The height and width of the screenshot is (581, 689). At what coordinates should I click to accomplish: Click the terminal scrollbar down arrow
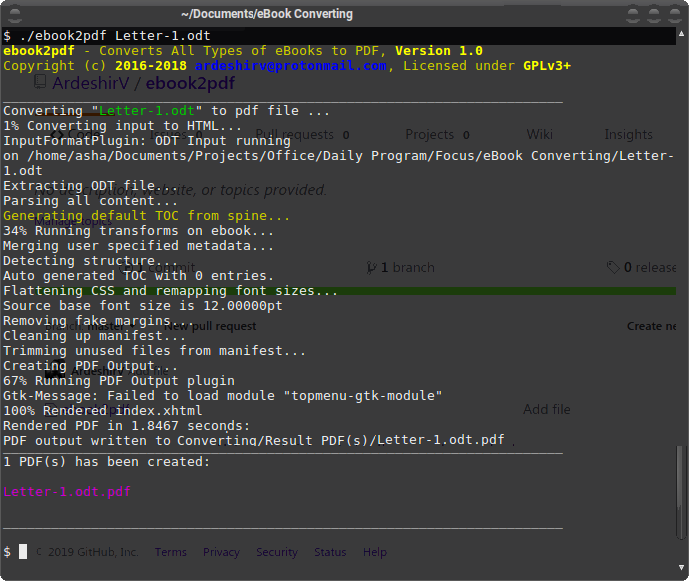coord(682,567)
